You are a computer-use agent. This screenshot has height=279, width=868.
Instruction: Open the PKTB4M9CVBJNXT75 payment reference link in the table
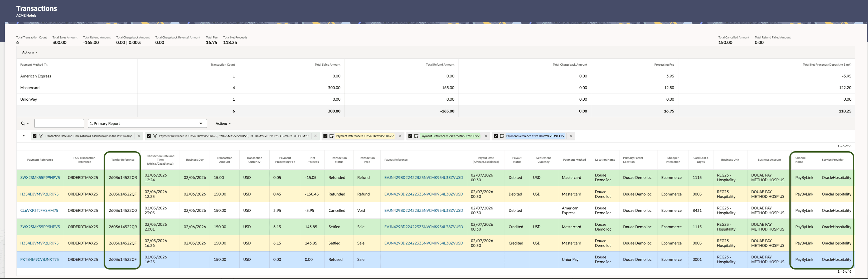[40, 260]
